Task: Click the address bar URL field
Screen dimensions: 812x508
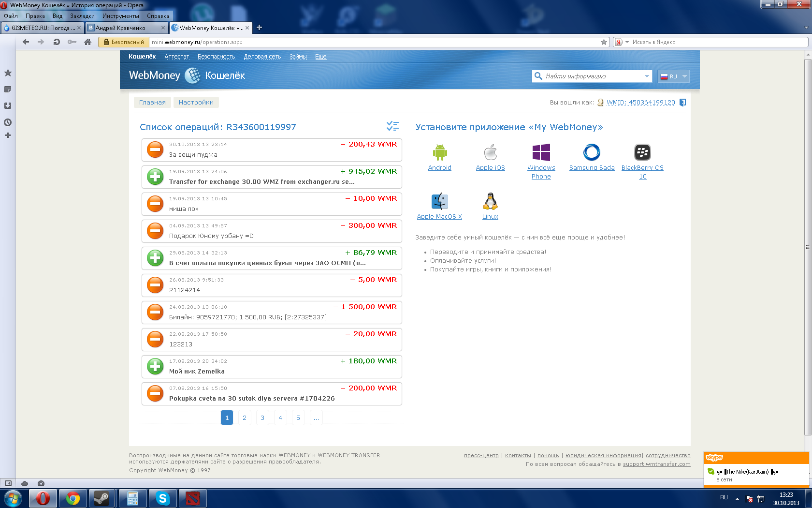Action: (x=375, y=42)
